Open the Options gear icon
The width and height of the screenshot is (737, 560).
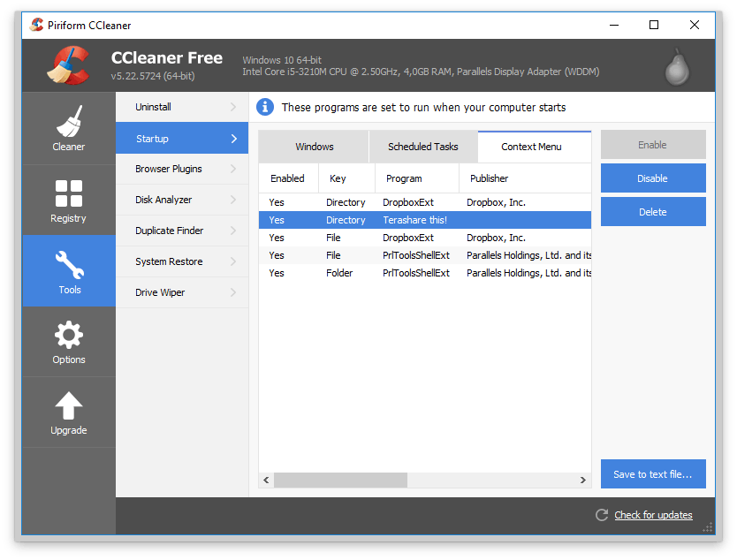[69, 335]
